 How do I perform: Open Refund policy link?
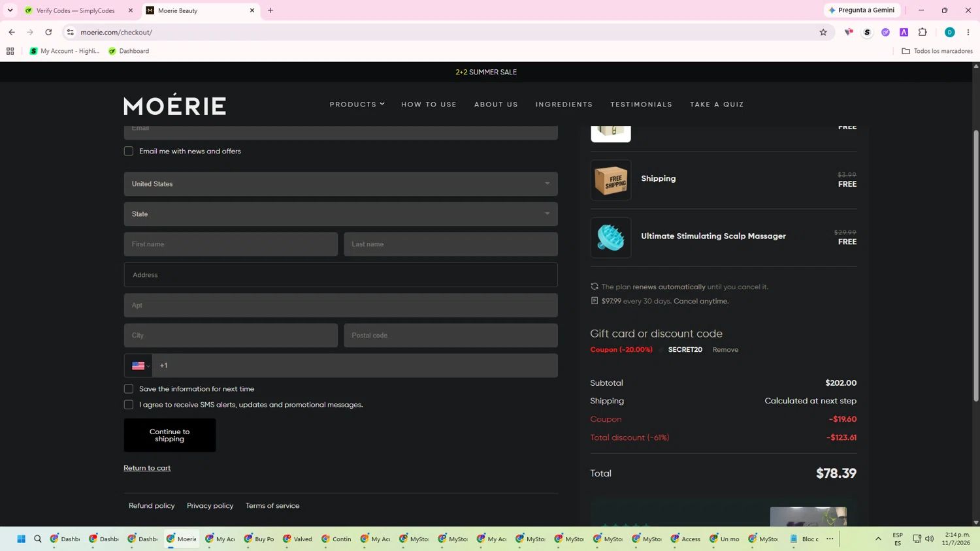point(152,506)
